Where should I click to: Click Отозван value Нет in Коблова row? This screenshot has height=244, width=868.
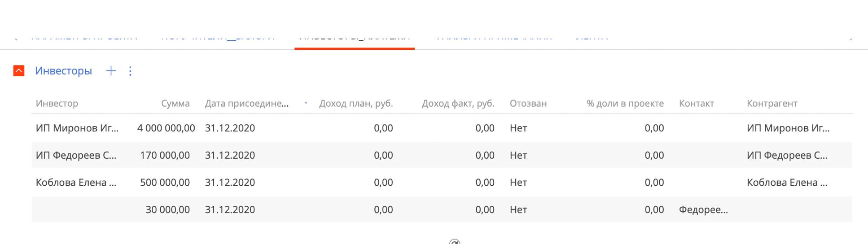click(518, 183)
